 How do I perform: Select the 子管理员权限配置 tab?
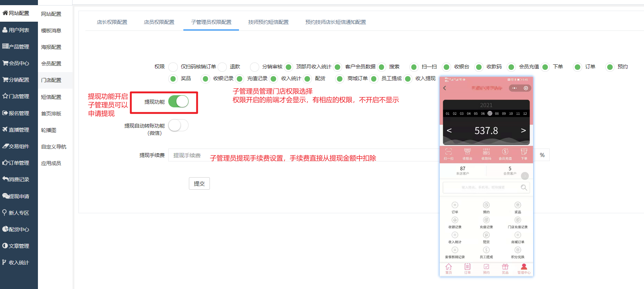pyautogui.click(x=211, y=22)
